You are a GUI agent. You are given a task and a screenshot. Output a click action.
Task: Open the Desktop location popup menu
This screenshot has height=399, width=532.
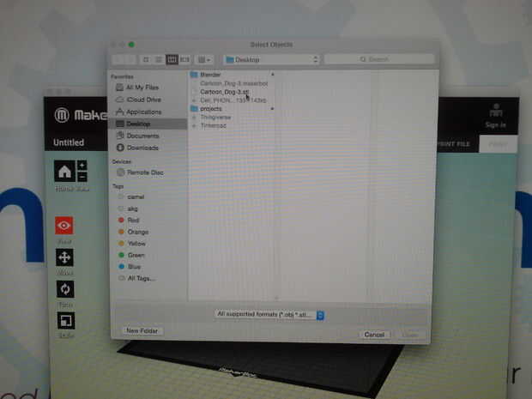point(272,60)
